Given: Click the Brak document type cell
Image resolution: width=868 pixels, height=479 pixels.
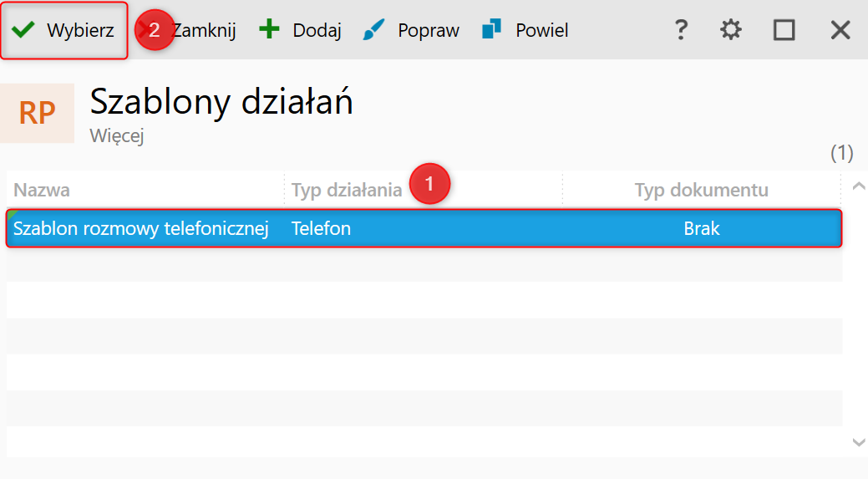Looking at the screenshot, I should 701,228.
